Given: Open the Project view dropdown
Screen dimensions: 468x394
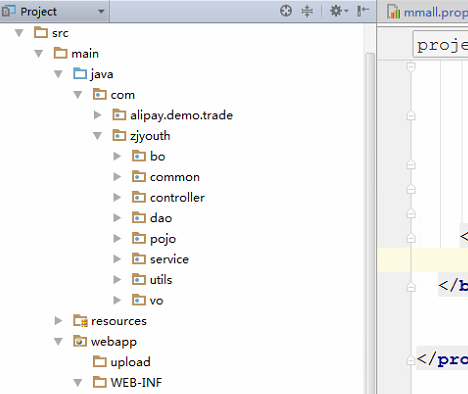Looking at the screenshot, I should [101, 12].
